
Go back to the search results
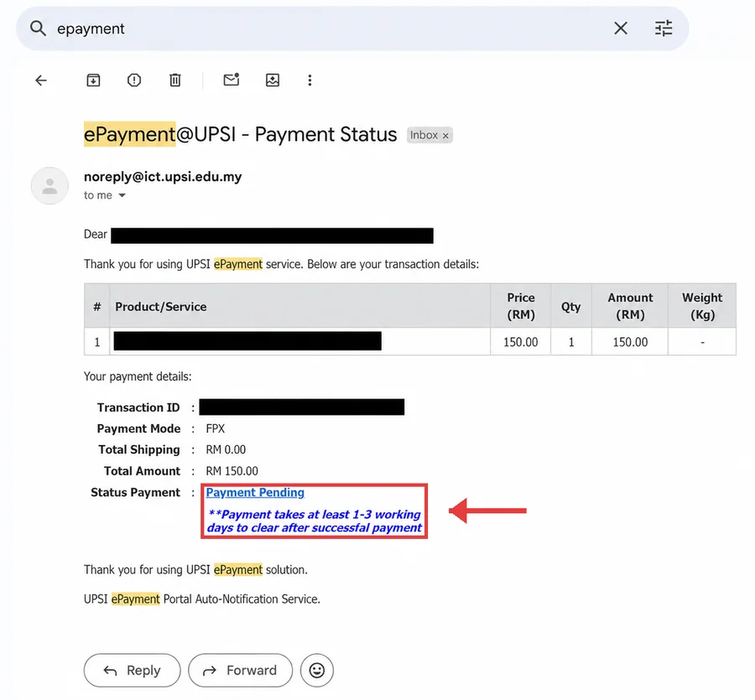point(41,80)
